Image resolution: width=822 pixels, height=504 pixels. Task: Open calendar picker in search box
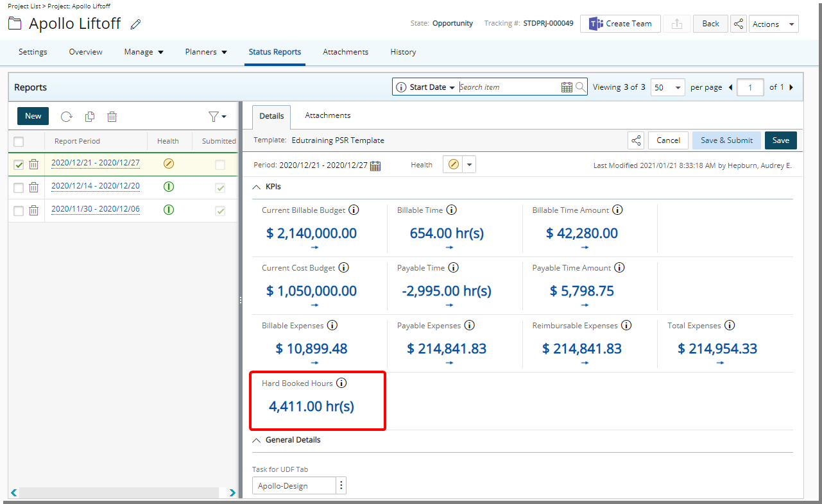click(567, 87)
